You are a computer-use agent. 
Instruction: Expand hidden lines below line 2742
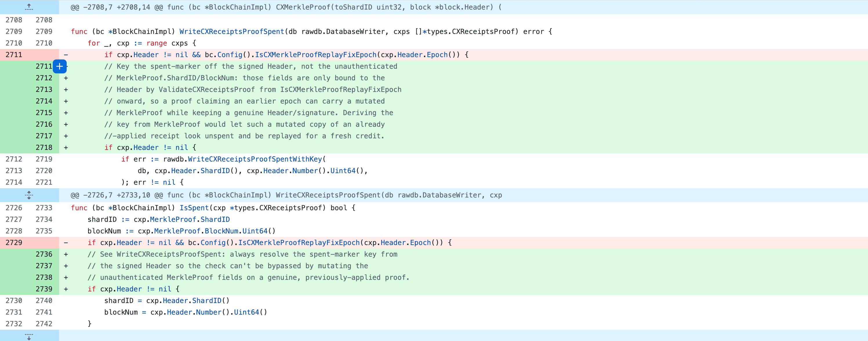tap(29, 336)
